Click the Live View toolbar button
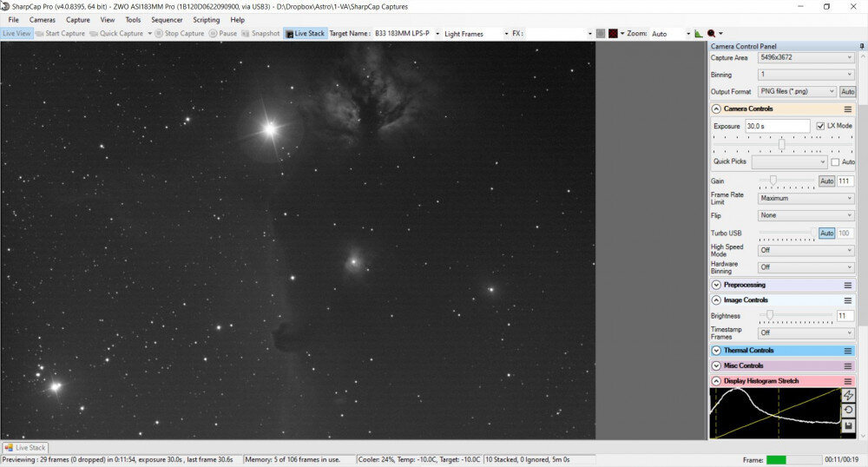Viewport: 868px width, 467px height. pyautogui.click(x=16, y=33)
